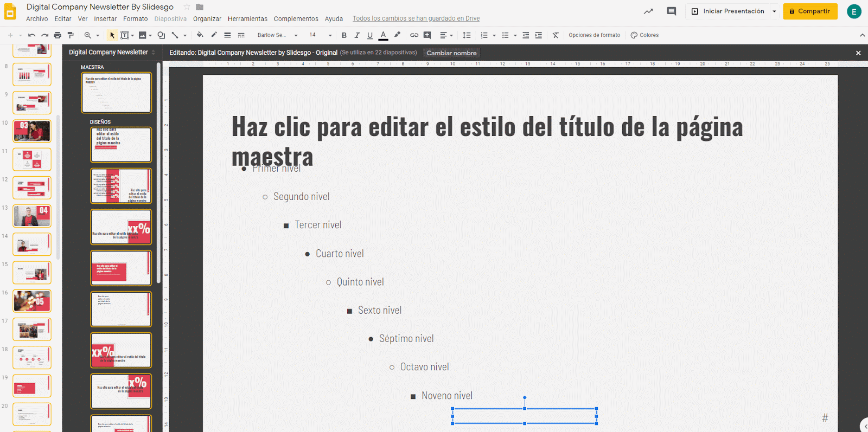Open the comment history icon near Present
This screenshot has height=432, width=868.
tap(672, 11)
